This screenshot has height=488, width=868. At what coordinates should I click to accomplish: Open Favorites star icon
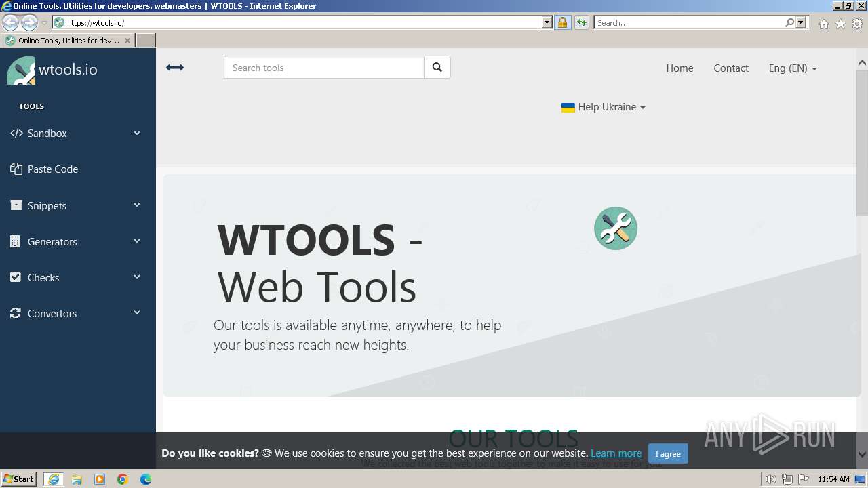click(x=840, y=24)
